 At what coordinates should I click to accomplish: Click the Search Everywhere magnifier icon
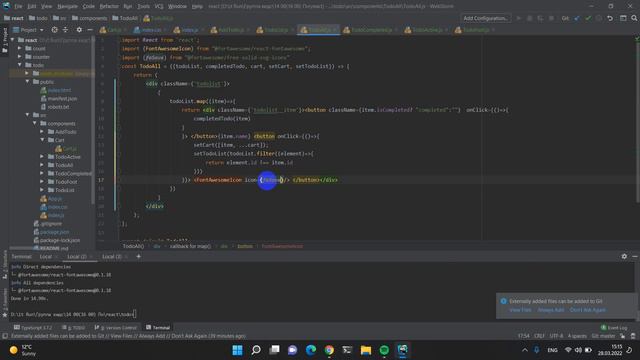(634, 18)
